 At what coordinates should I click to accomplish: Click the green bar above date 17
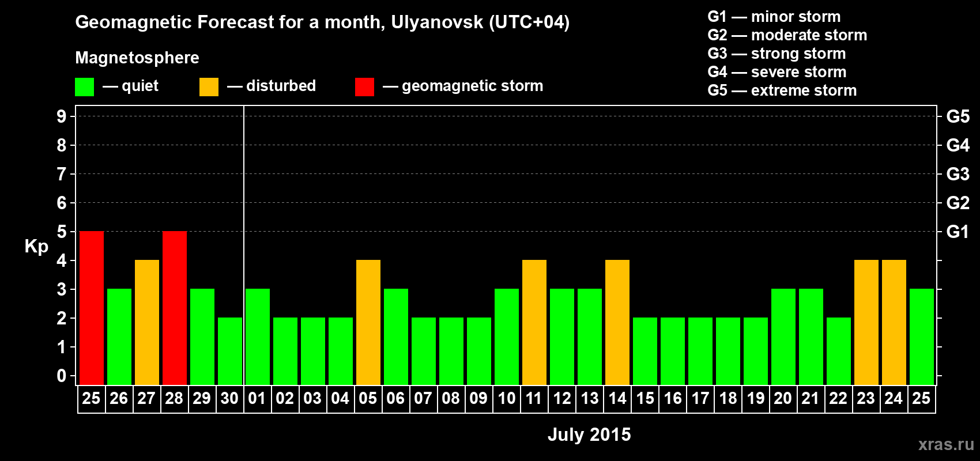pyautogui.click(x=700, y=352)
